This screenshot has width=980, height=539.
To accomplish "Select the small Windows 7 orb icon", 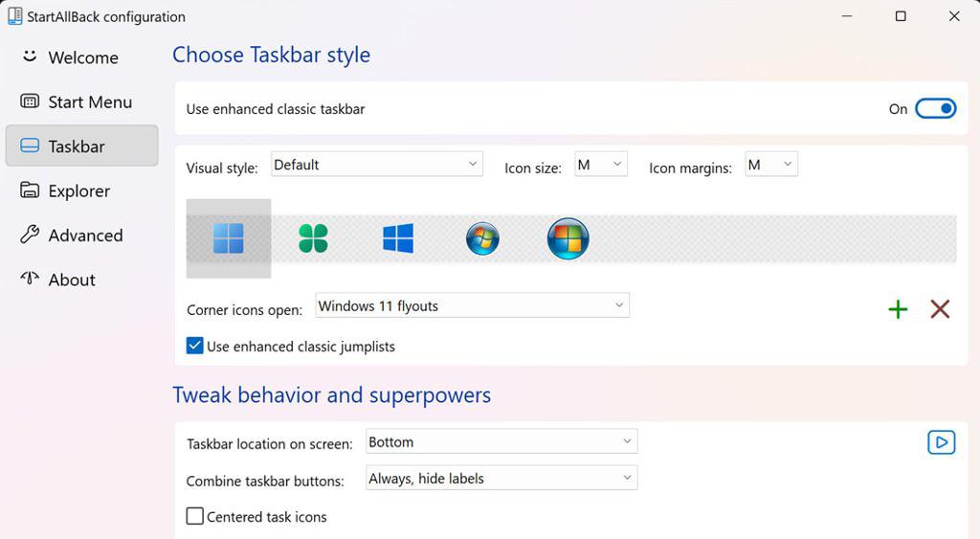I will pos(482,238).
